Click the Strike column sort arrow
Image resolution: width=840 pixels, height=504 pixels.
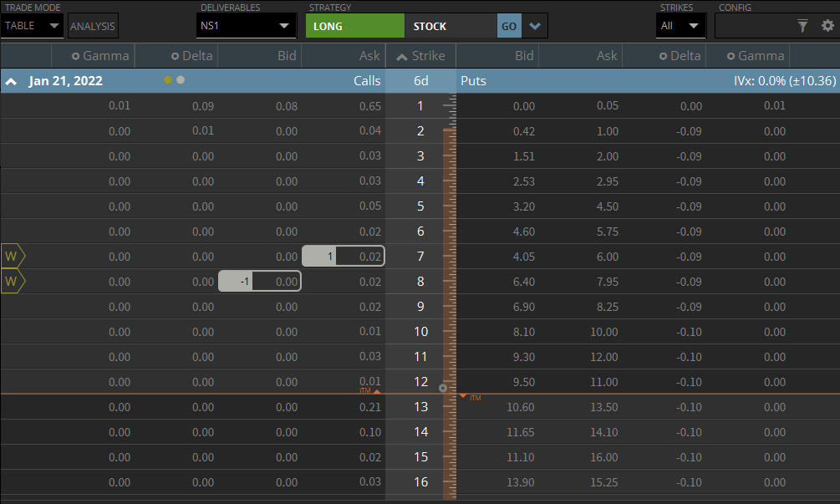coord(402,57)
